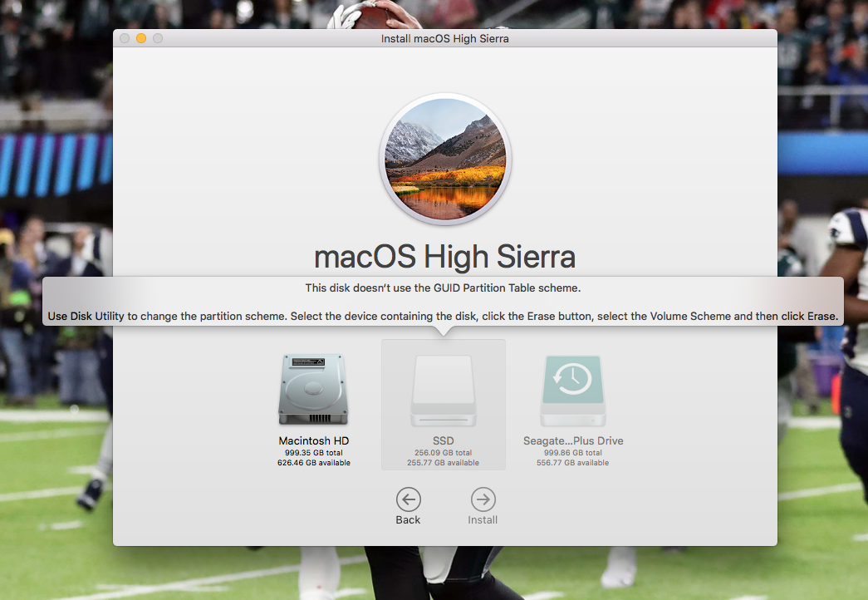The height and width of the screenshot is (600, 868).
Task: Click '626.46 GB available' text
Action: click(313, 463)
